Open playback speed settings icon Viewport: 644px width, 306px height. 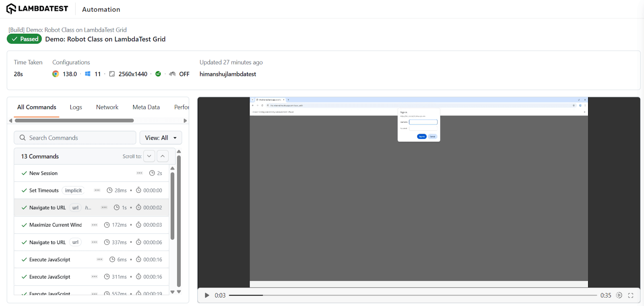pyautogui.click(x=619, y=295)
